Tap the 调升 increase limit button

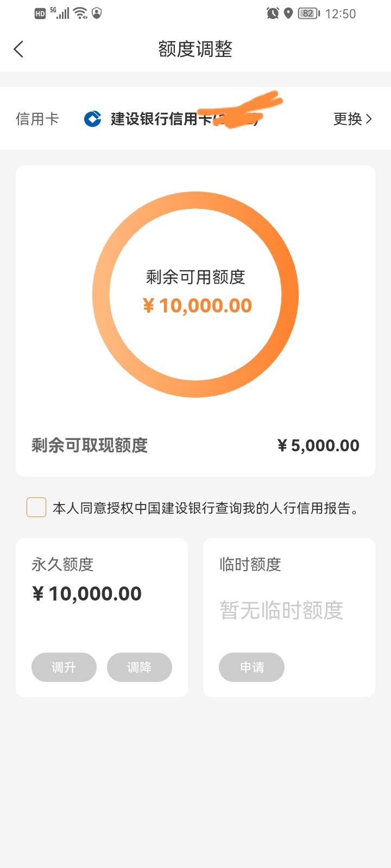pos(64,667)
